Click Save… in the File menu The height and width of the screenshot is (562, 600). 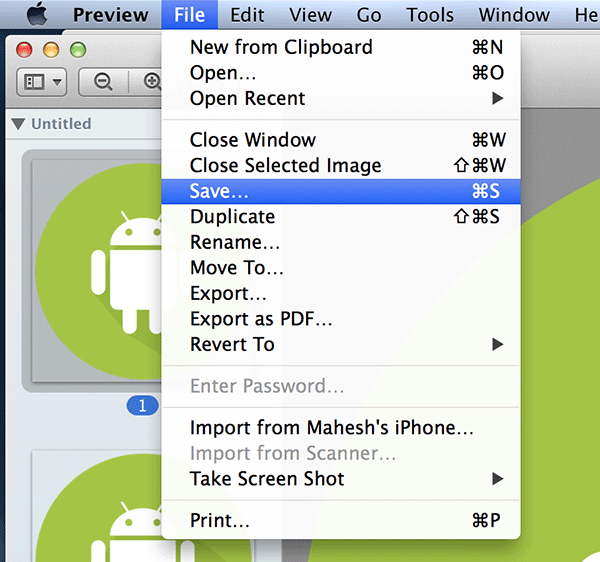point(341,191)
